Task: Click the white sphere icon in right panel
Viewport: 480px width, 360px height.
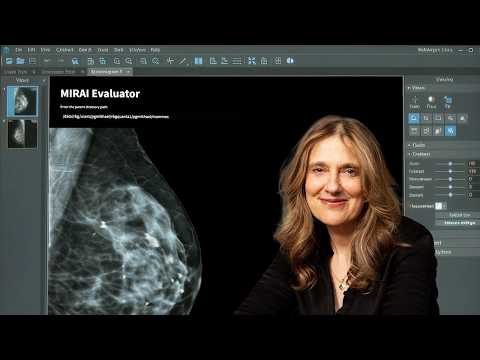Action: (431, 100)
